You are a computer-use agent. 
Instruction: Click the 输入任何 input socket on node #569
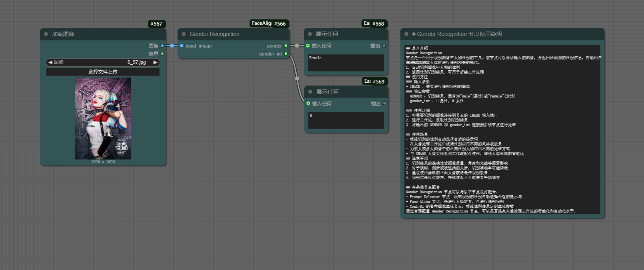point(308,103)
